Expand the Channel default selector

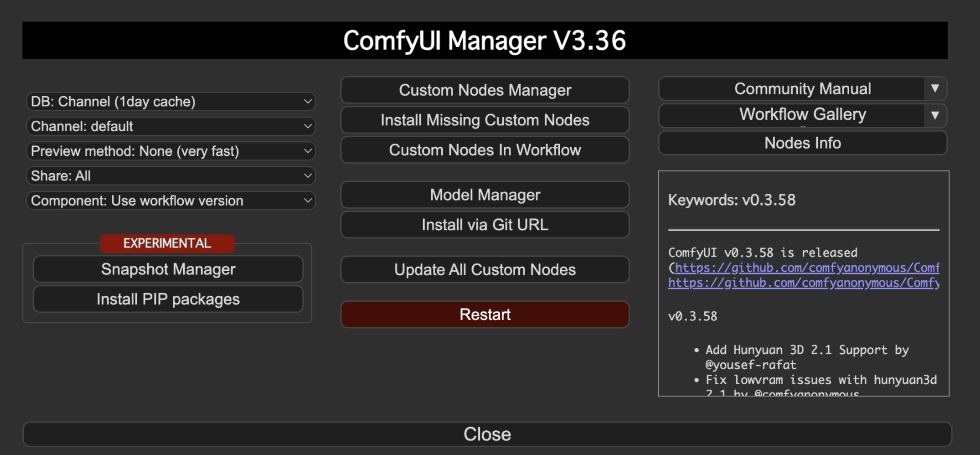171,126
